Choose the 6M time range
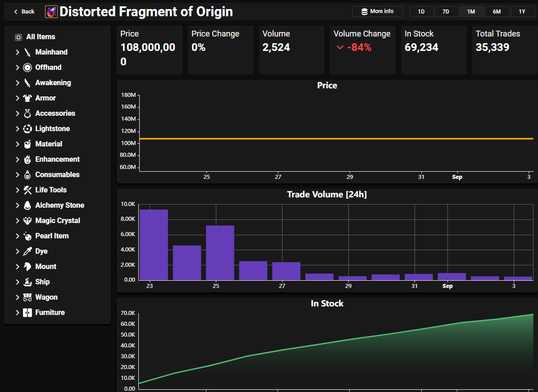 (x=497, y=12)
